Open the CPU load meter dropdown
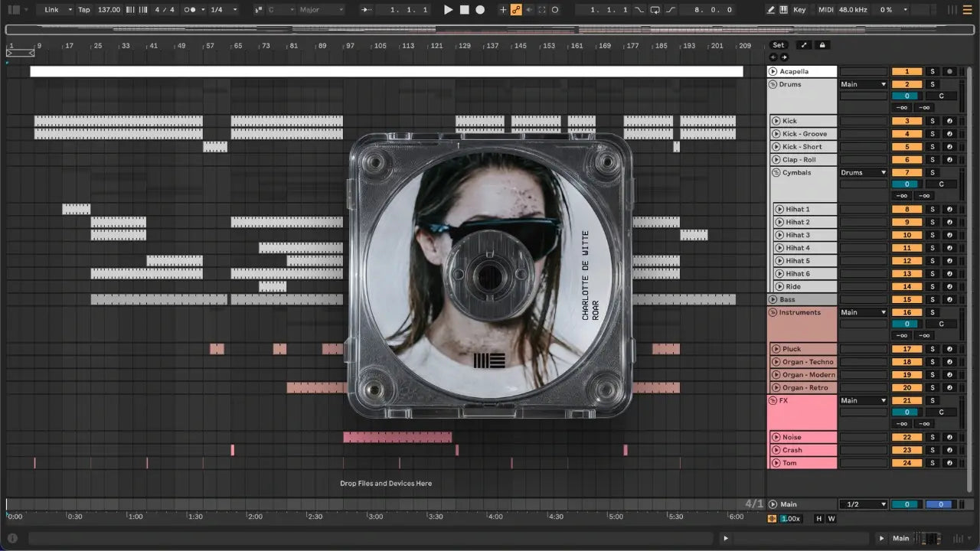 (x=905, y=10)
